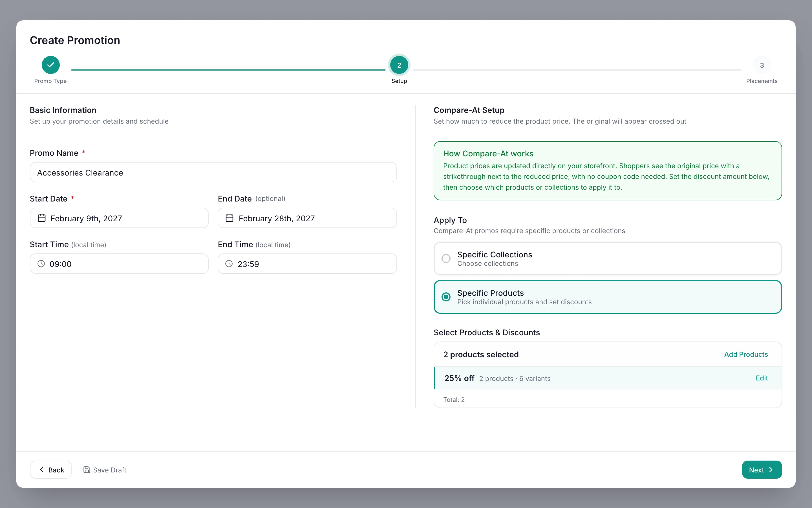
Task: Click the 'Choose collections' subtitle
Action: [487, 264]
